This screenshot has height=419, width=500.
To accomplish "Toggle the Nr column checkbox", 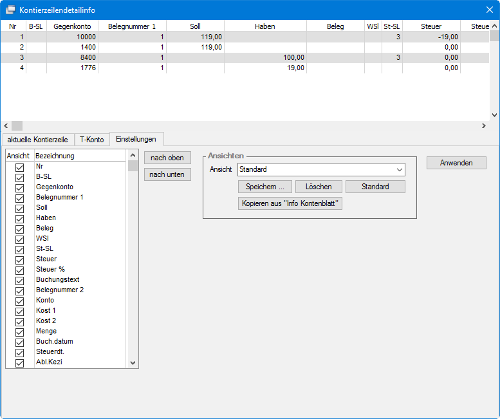I will click(x=20, y=167).
